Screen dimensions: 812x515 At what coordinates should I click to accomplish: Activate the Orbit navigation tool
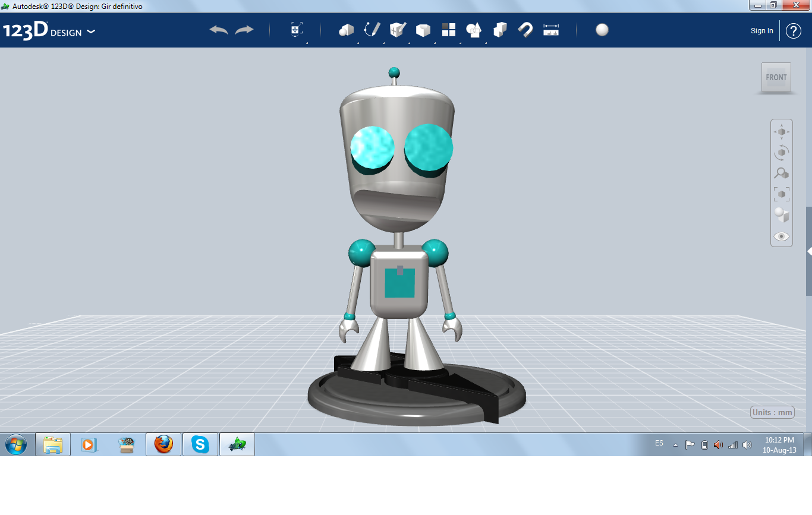(x=782, y=152)
